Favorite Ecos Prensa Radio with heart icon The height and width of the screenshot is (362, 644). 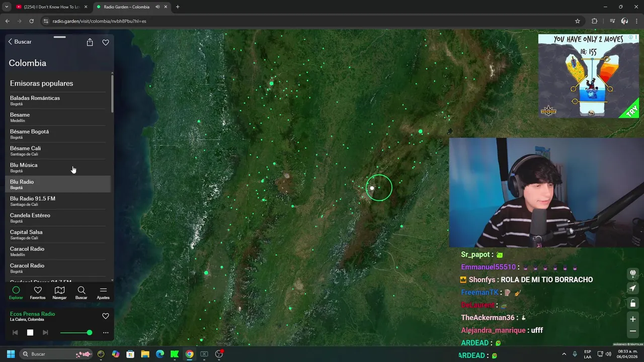coord(106,316)
